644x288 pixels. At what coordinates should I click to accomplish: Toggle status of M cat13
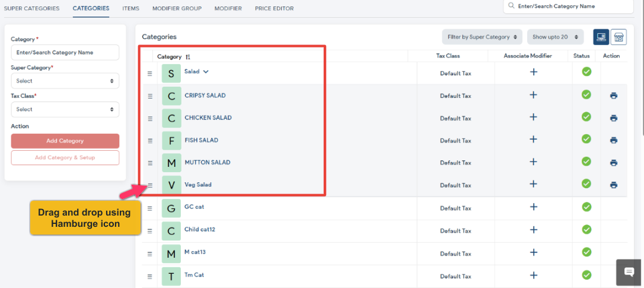coord(586,252)
